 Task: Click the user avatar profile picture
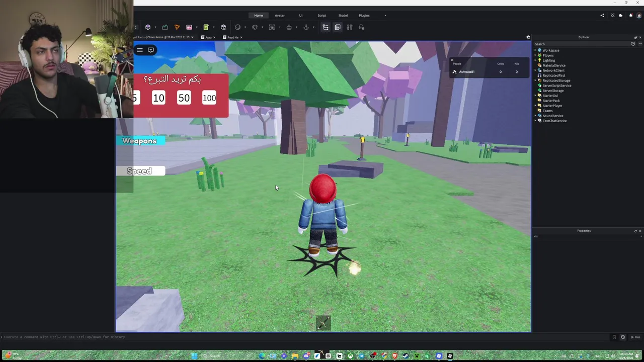[639, 16]
